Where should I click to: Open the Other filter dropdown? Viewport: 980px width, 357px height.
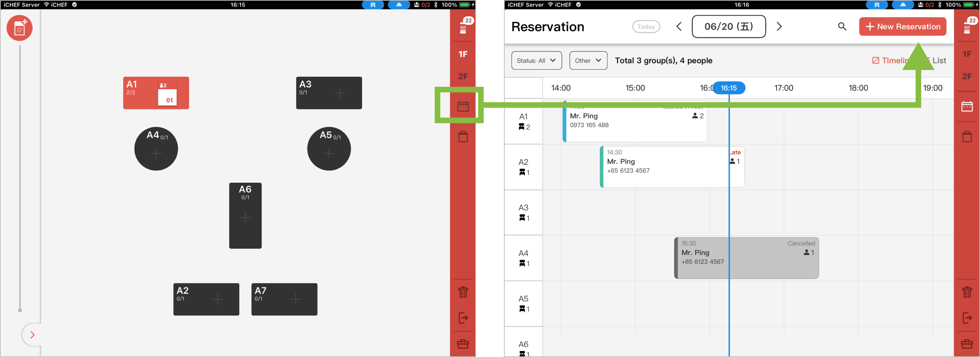pyautogui.click(x=588, y=61)
